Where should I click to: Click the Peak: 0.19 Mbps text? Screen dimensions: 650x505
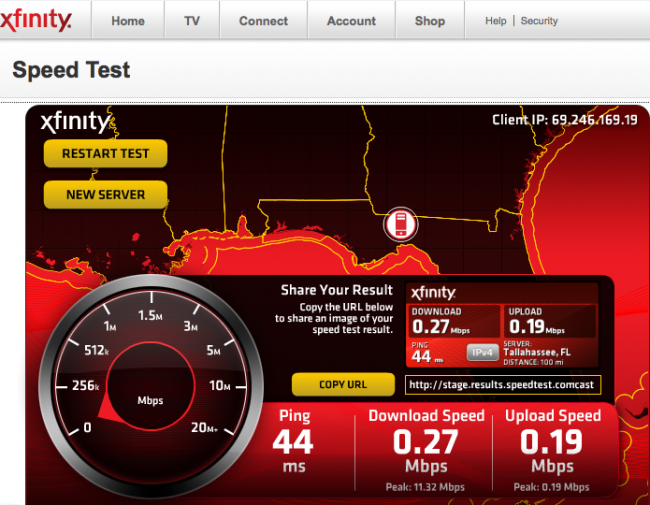[x=551, y=487]
